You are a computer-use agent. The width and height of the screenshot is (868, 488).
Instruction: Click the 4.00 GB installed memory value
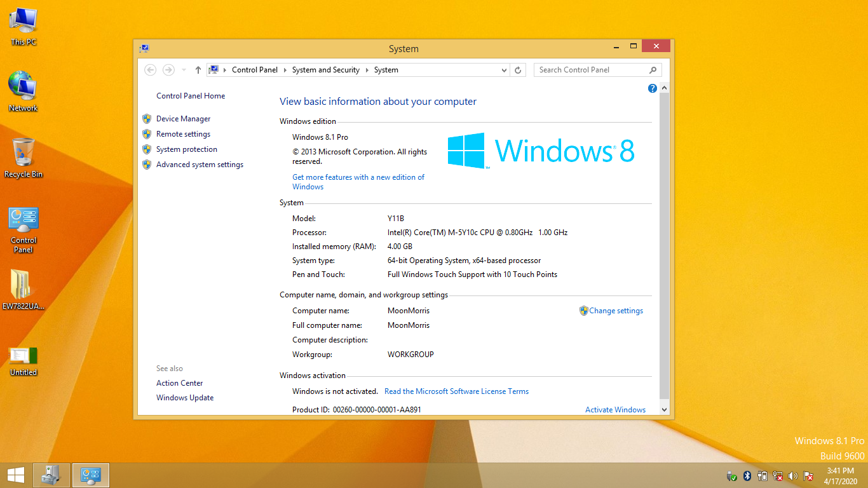pos(400,247)
